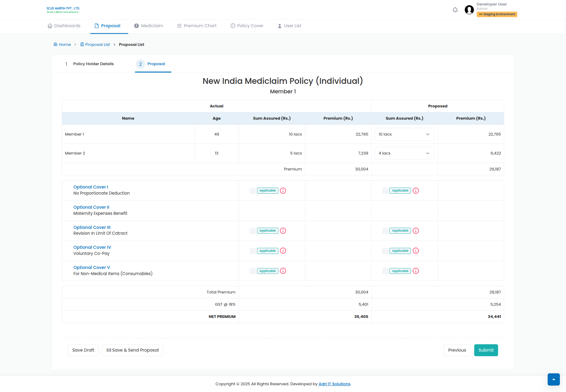Click the Proposal List breadcrumb clipboard icon

click(82, 44)
